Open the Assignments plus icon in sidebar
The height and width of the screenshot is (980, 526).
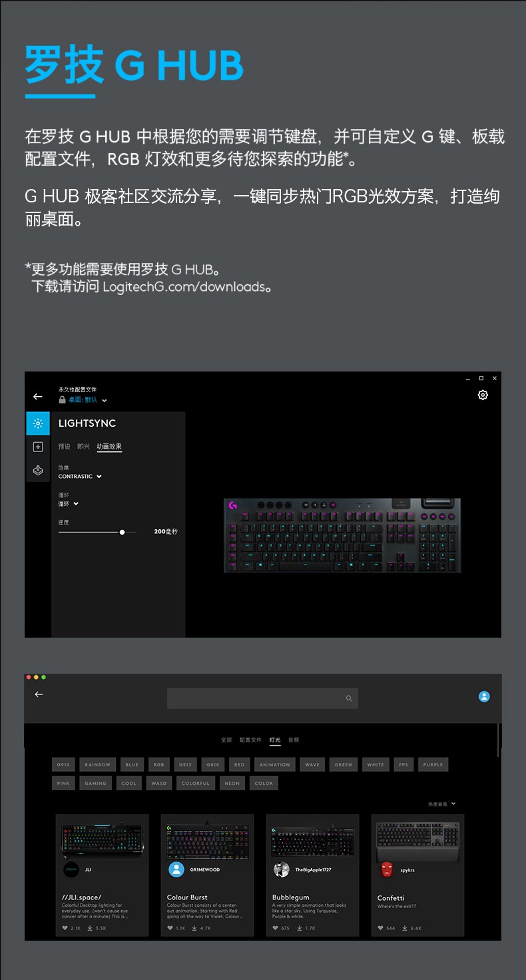(x=38, y=447)
